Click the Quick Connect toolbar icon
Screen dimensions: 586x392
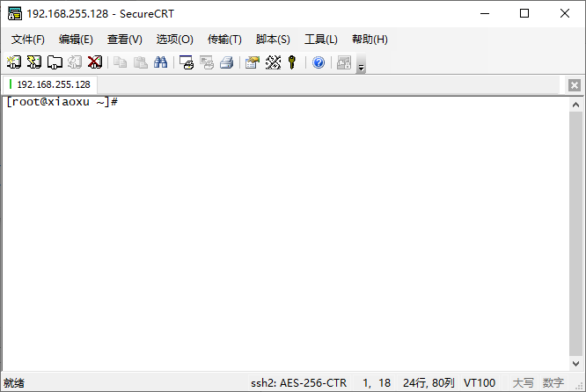34,62
